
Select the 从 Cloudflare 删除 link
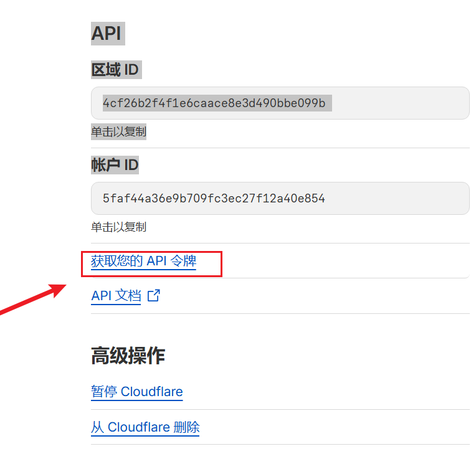[145, 427]
